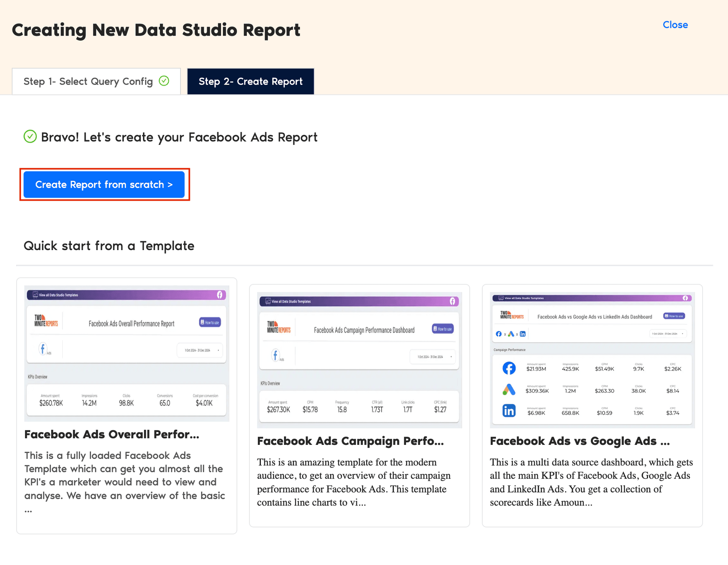Click How to use on the Overall Performance template
The image size is (728, 565).
(x=211, y=322)
